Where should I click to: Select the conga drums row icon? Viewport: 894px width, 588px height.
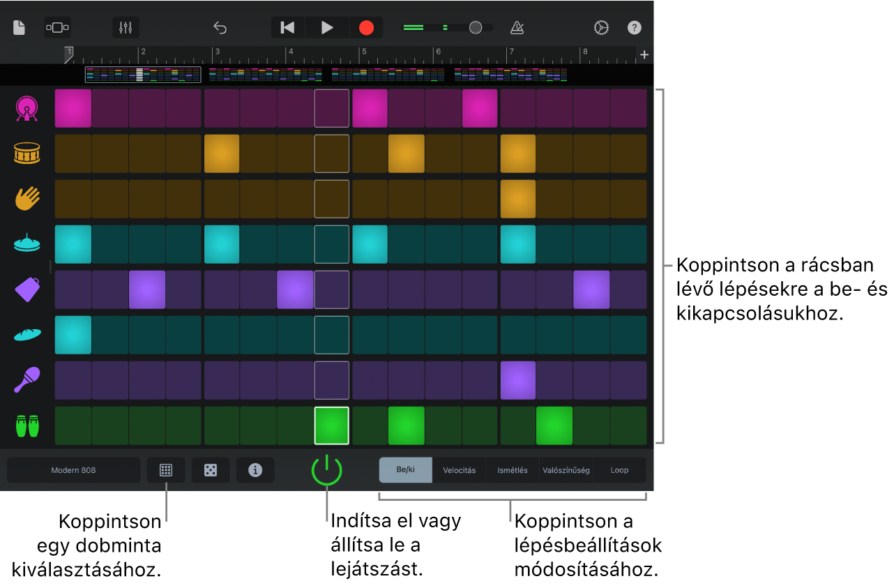(x=27, y=425)
